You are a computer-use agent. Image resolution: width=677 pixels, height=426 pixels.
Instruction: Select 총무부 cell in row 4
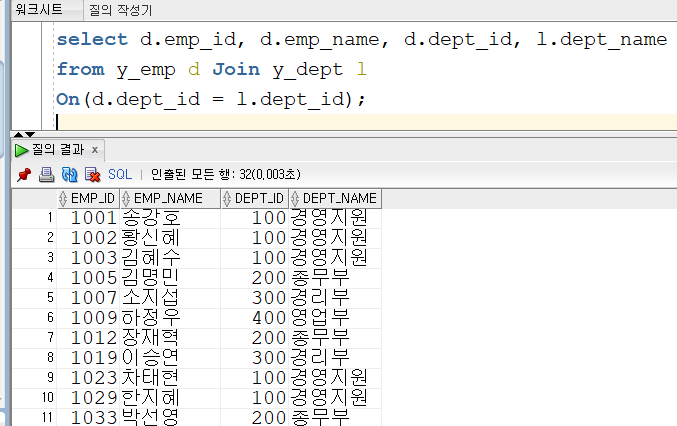coord(335,278)
